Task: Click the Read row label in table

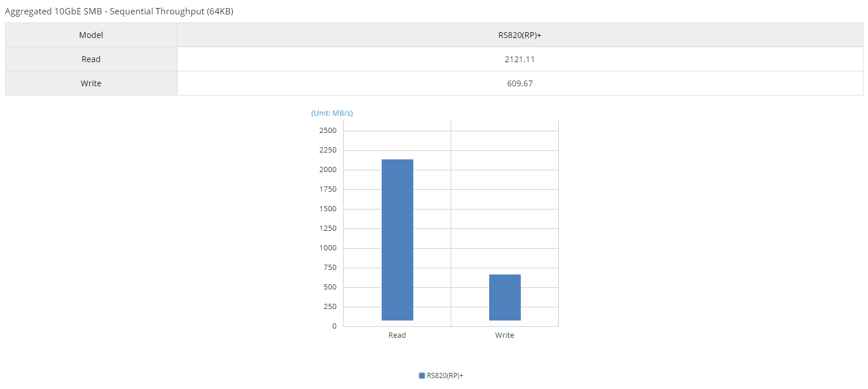Action: point(91,59)
